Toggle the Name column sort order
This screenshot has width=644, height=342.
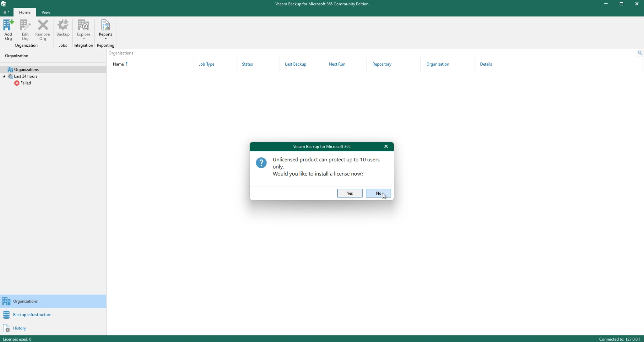click(x=120, y=64)
